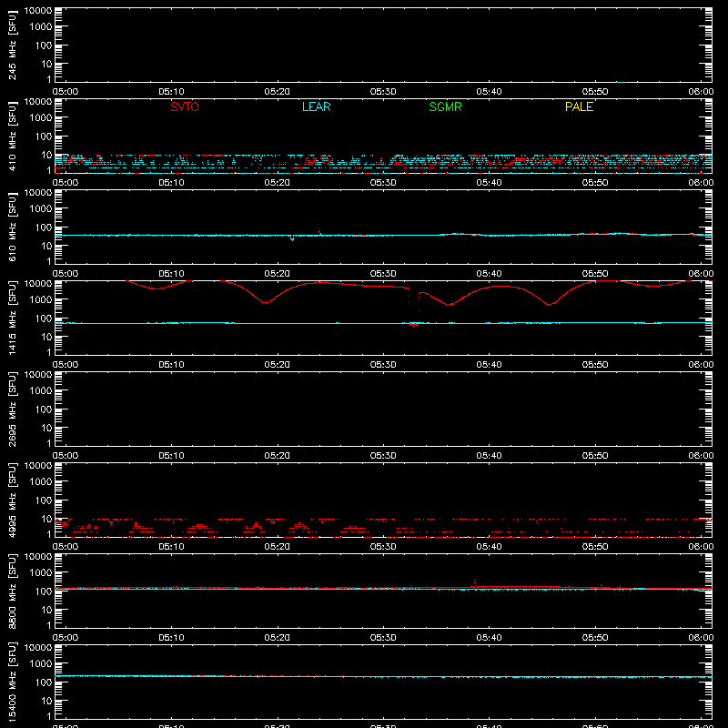Click 05:50 time label under 8800 MHz panel

[595, 638]
